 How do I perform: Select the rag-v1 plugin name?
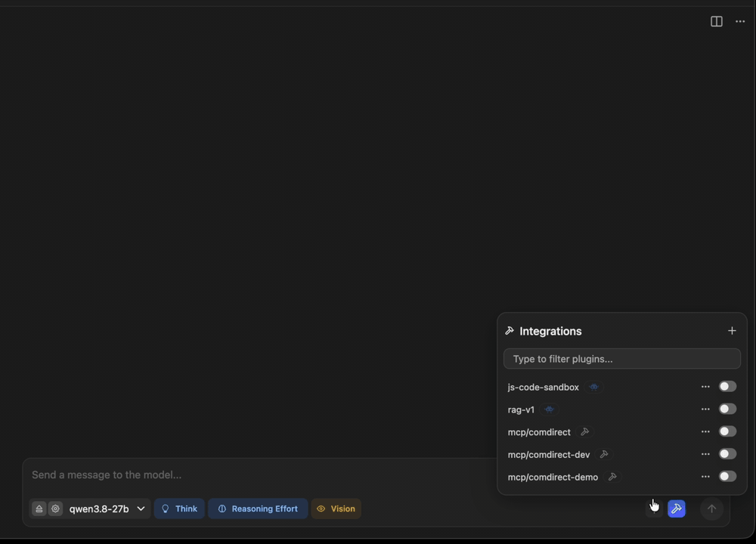click(521, 410)
